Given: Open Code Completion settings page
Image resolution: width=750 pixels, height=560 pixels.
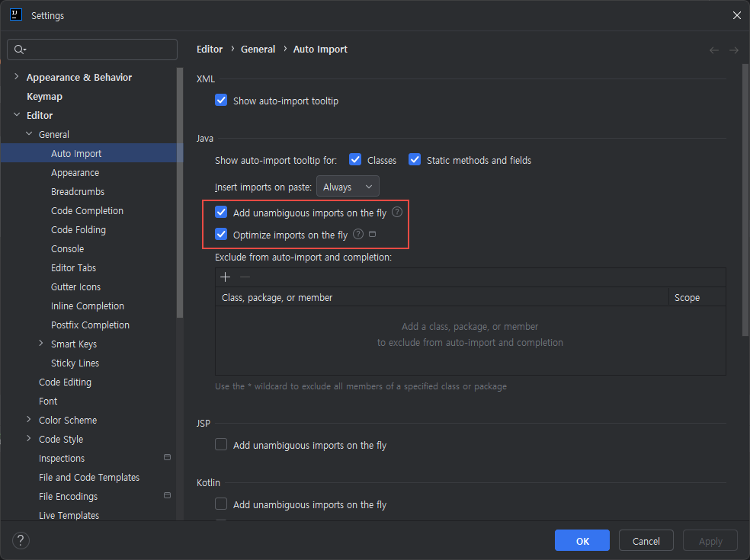Looking at the screenshot, I should click(x=87, y=211).
